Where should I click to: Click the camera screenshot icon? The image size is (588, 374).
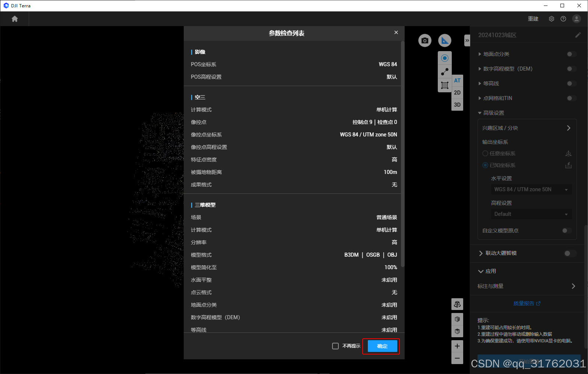(x=425, y=40)
